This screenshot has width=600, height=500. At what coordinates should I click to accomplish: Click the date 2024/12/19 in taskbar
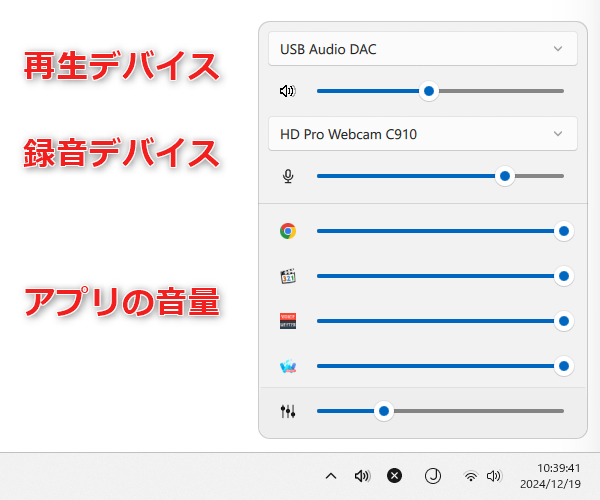click(550, 484)
